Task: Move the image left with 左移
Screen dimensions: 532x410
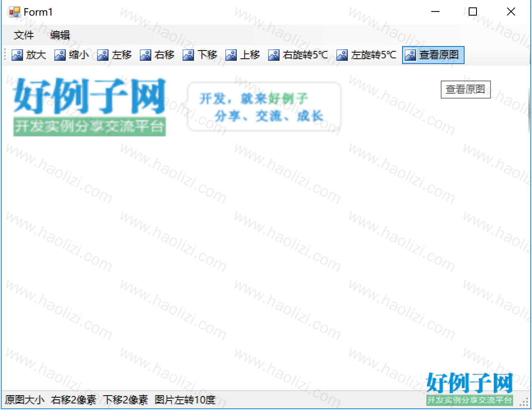Action: (114, 55)
